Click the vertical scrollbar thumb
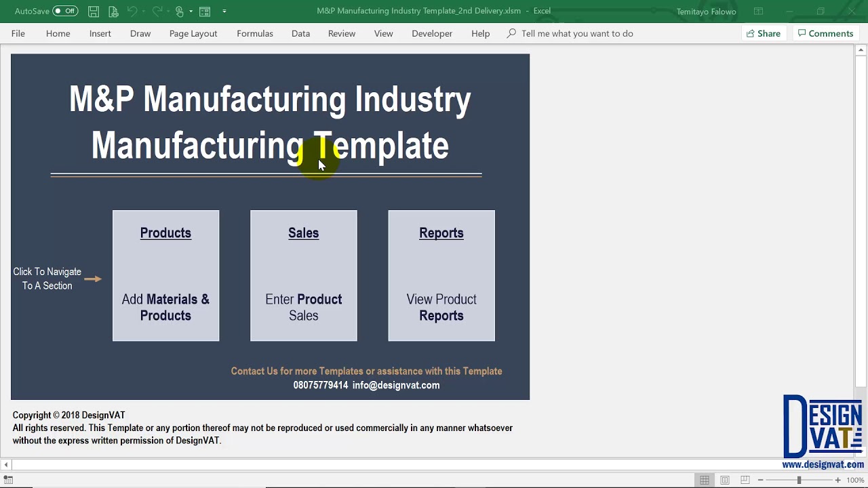868x488 pixels. tap(862, 220)
